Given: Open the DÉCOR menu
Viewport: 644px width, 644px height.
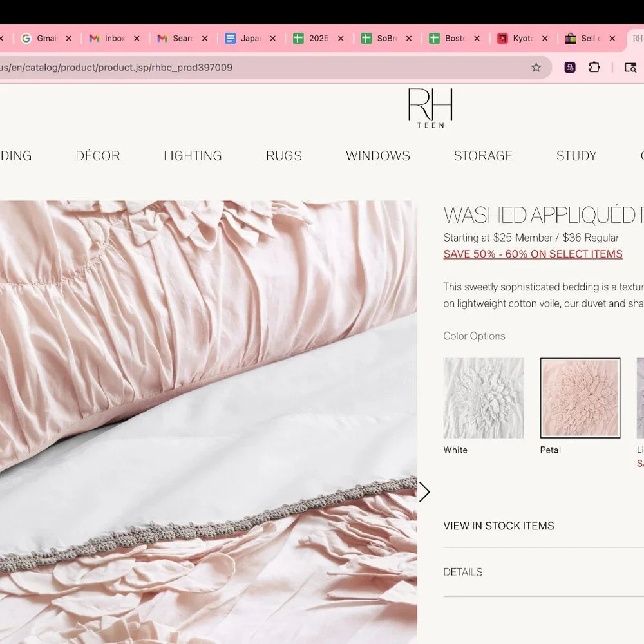Looking at the screenshot, I should [x=98, y=156].
